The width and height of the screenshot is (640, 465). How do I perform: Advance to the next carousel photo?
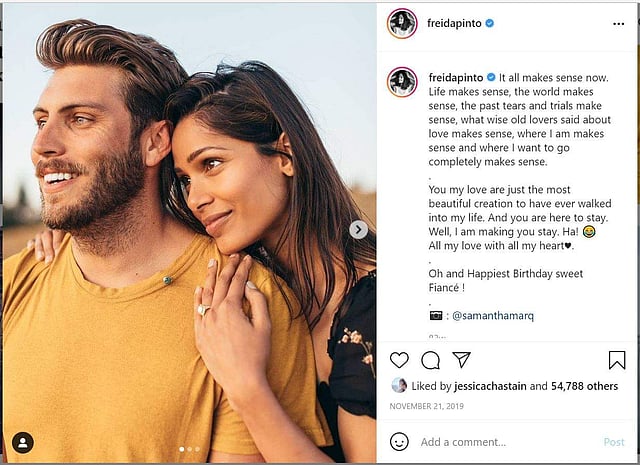pos(358,230)
